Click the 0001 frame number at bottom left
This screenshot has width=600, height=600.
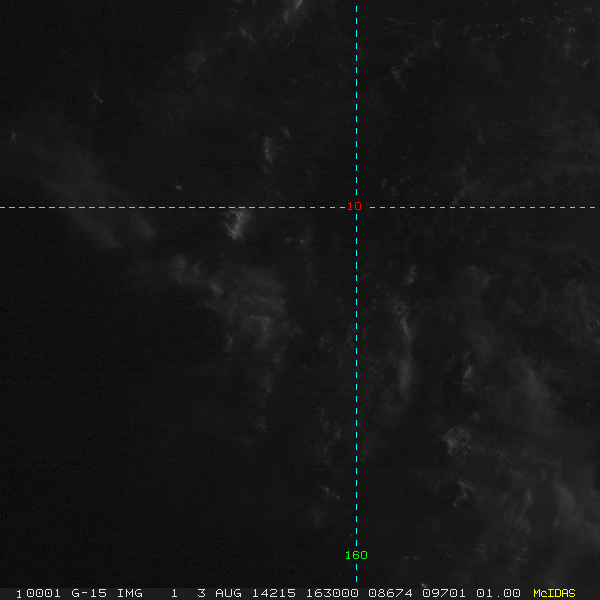click(39, 593)
